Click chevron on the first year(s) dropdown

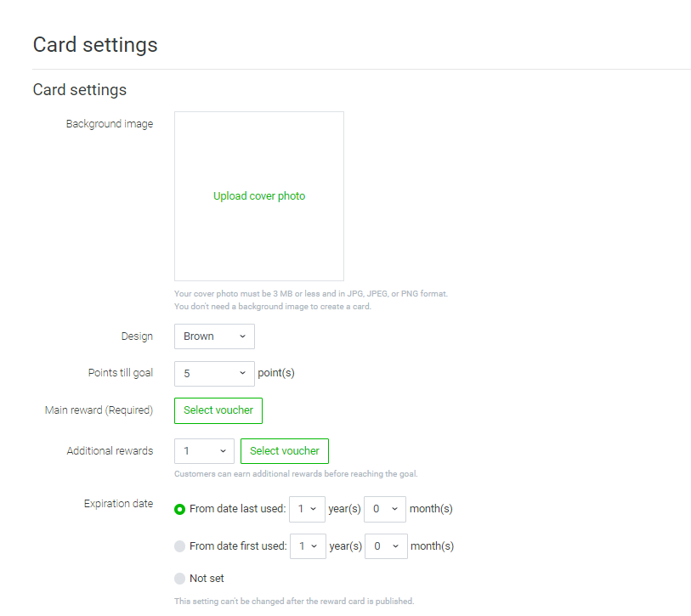(315, 509)
